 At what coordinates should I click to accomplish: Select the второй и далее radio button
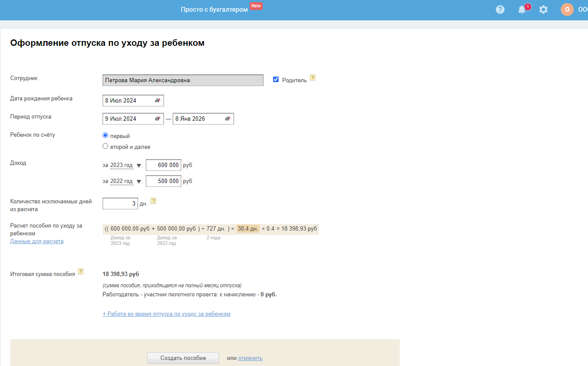tap(105, 146)
